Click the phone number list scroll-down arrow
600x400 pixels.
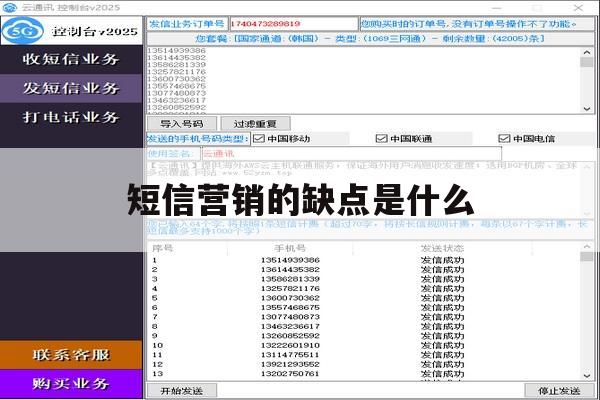pos(587,109)
